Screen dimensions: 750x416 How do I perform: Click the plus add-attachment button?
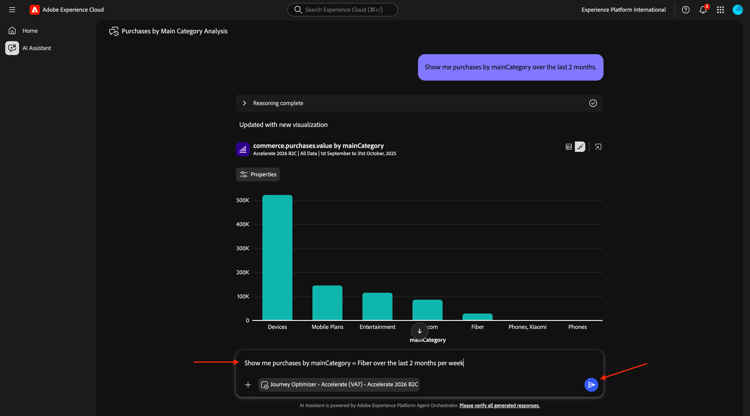coord(248,384)
